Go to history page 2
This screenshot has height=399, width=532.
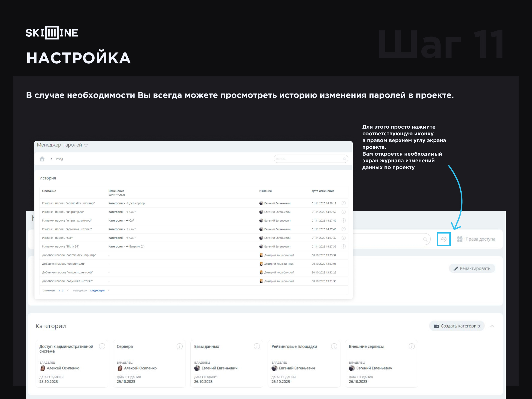(63, 290)
